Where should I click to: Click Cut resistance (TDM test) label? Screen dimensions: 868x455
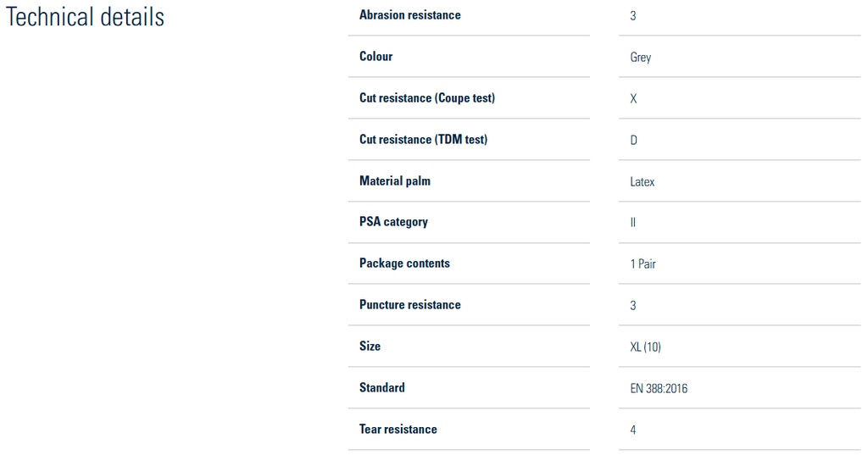(424, 140)
